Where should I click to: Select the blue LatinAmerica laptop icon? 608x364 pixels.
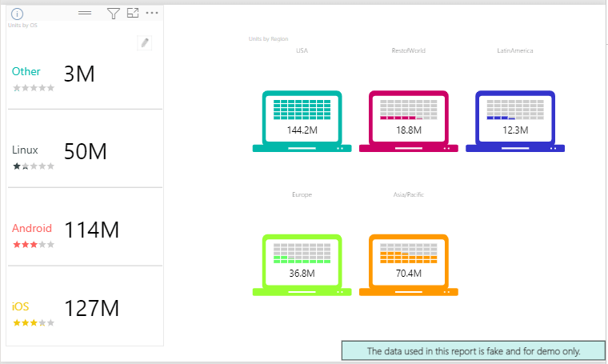(515, 122)
